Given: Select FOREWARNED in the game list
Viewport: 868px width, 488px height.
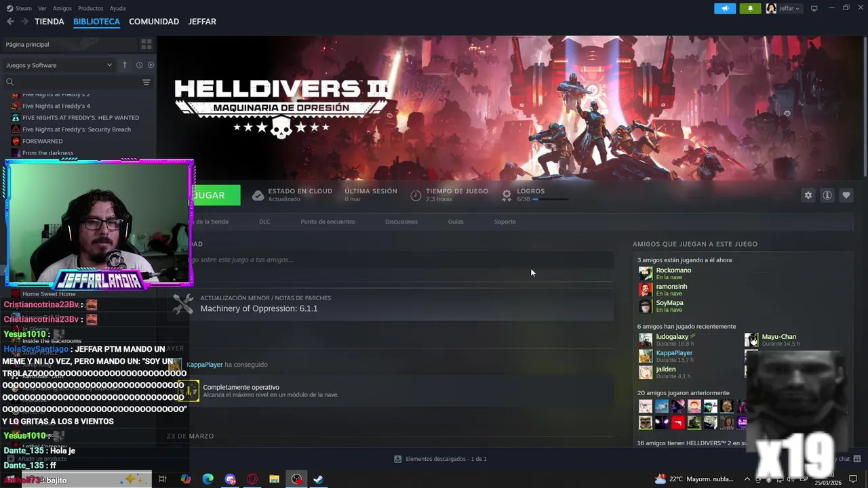Looking at the screenshot, I should [x=42, y=141].
